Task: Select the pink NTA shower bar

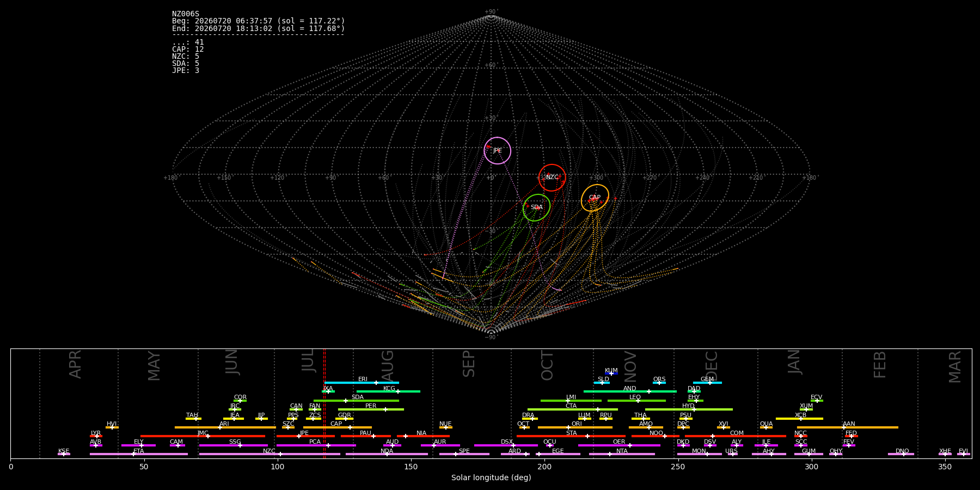Action: pos(622,454)
